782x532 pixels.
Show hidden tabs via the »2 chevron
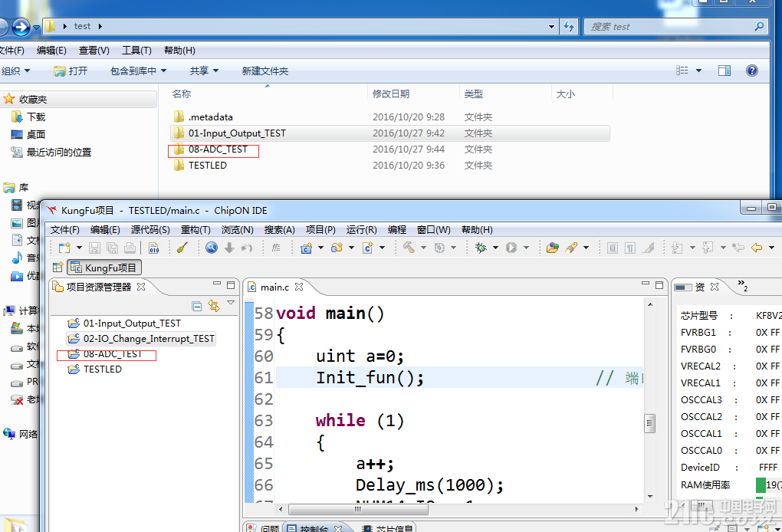tap(743, 286)
